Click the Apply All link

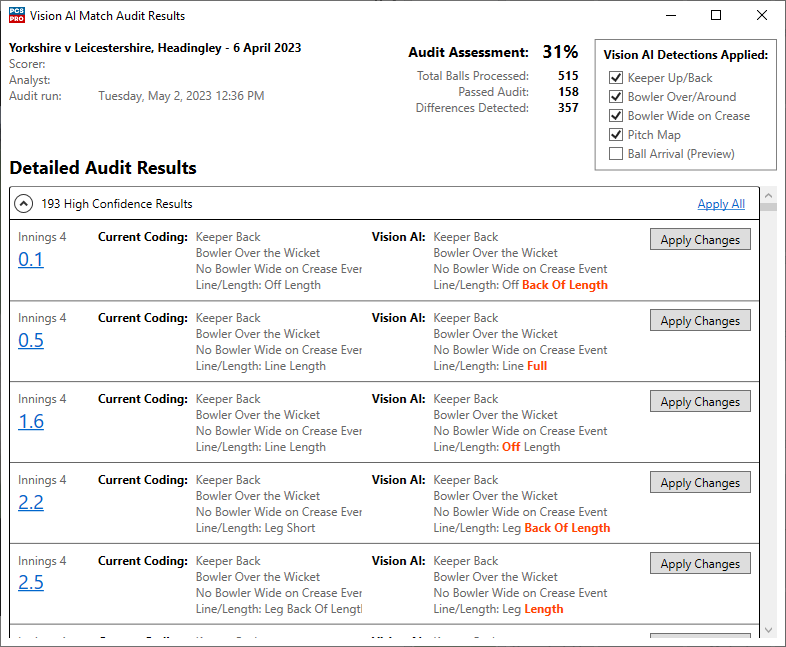(x=720, y=204)
